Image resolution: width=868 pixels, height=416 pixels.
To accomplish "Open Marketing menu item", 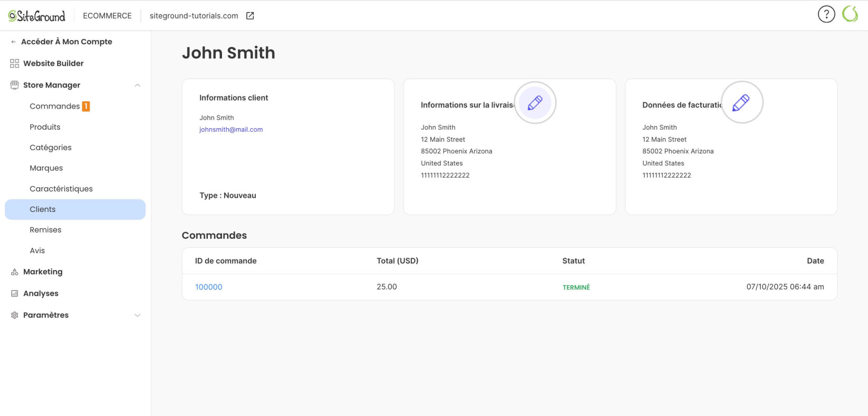I will (x=43, y=272).
